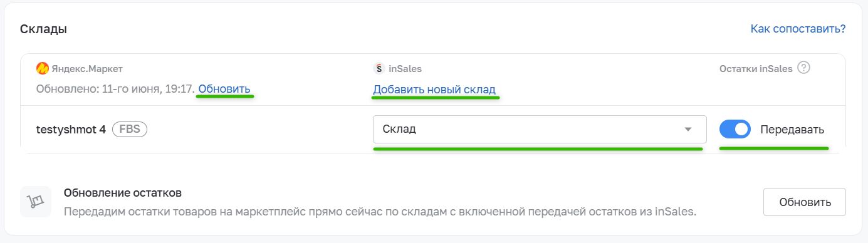The height and width of the screenshot is (243, 868).
Task: Click the Остатки inSales column label
Action: click(x=756, y=68)
